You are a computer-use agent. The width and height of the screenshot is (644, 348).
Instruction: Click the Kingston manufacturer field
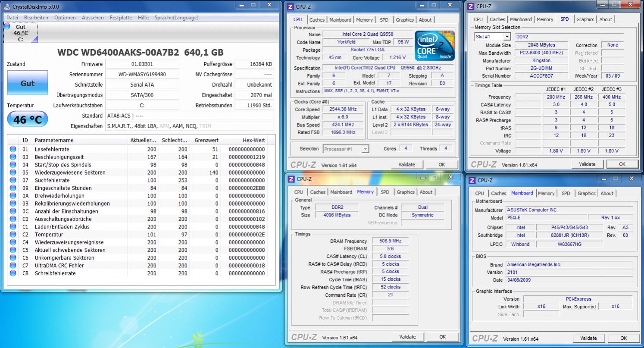[x=541, y=61]
